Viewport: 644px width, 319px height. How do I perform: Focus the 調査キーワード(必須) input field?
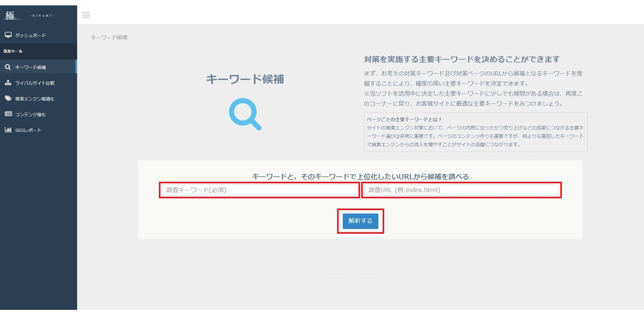(x=259, y=190)
